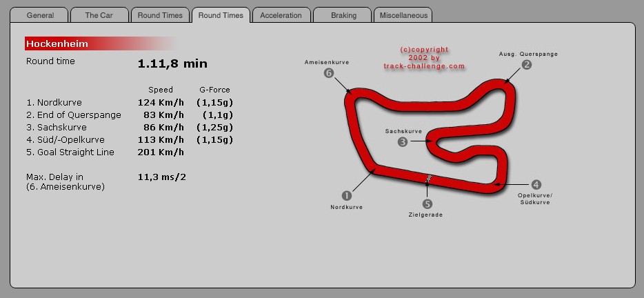Click track marker 3 for Sachskurve
The width and height of the screenshot is (644, 298).
pos(403,142)
